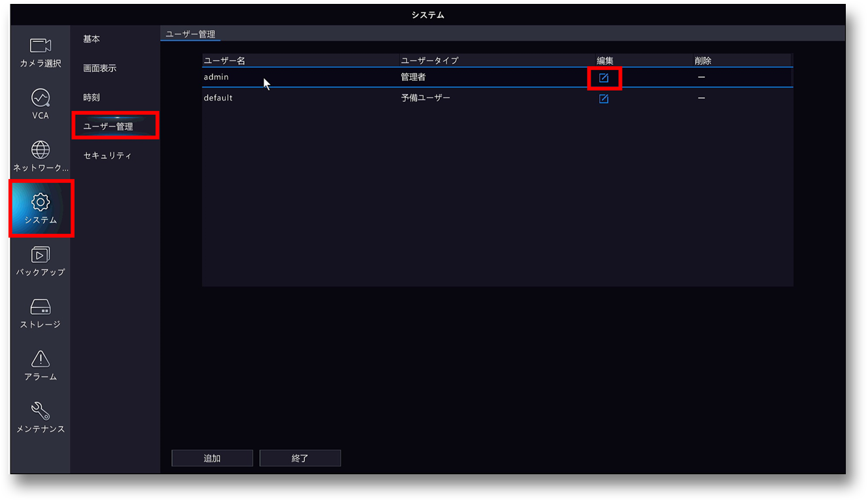
Task: Select the システム gear icon
Action: [40, 201]
